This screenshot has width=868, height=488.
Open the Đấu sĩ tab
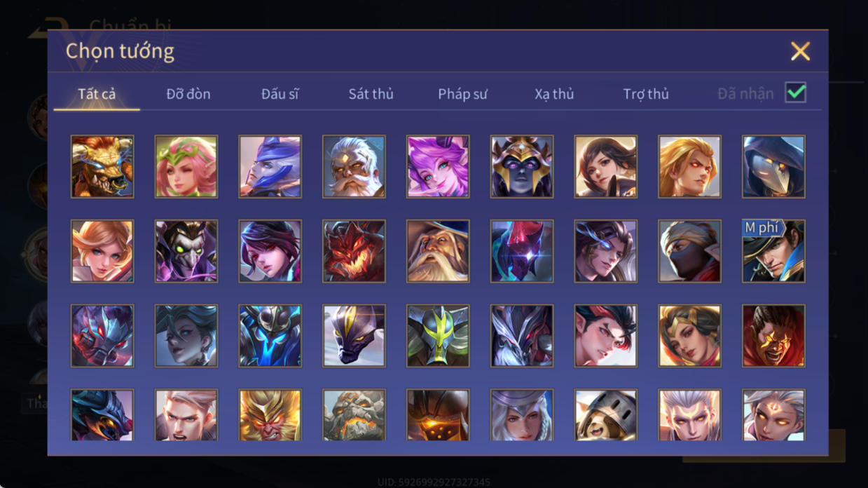pos(280,94)
